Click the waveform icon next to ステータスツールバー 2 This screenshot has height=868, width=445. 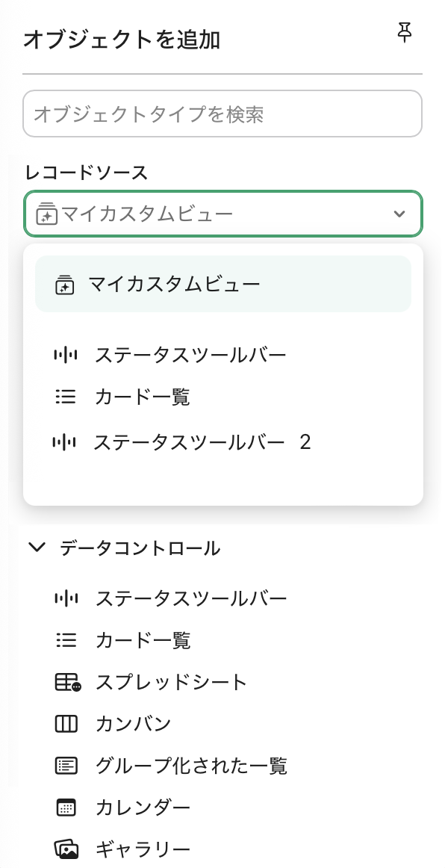click(67, 441)
